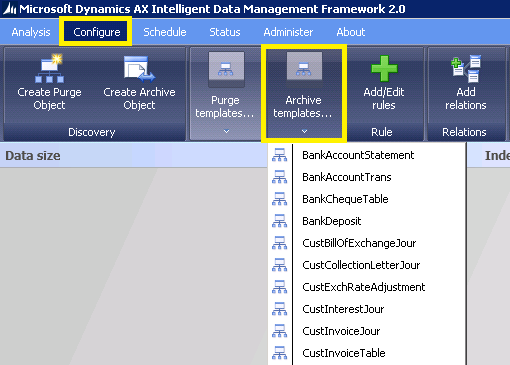This screenshot has width=510, height=365.
Task: Click the Create Purge Object icon
Action: (x=49, y=68)
